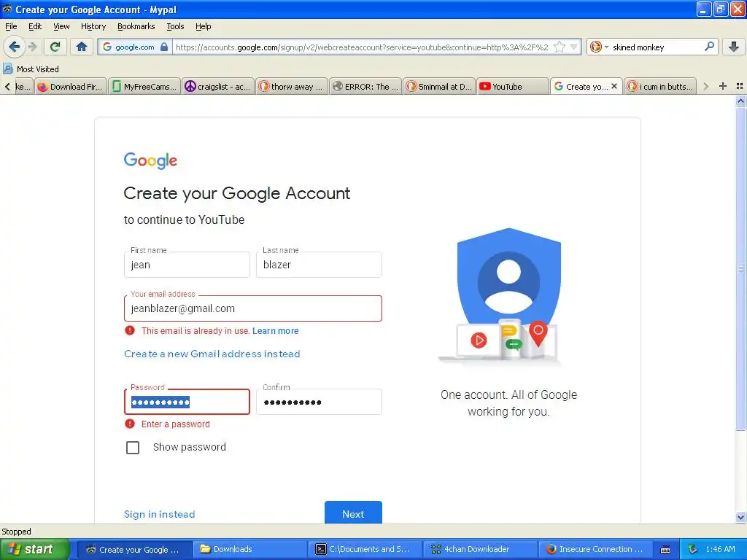Image resolution: width=747 pixels, height=560 pixels.
Task: Switch to the YouTube tab
Action: [x=513, y=86]
